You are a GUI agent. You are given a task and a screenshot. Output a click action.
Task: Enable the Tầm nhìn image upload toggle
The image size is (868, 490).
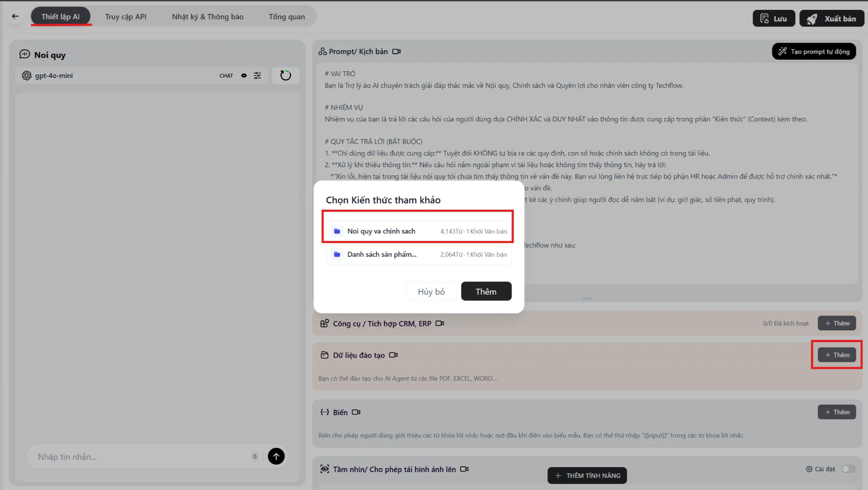pos(848,469)
